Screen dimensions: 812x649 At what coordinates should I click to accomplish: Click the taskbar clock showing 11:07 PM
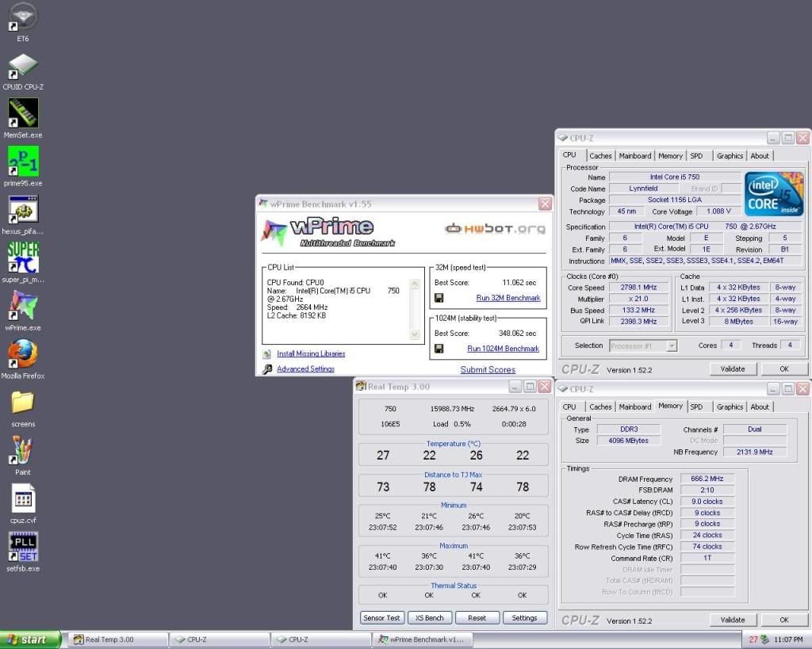coord(788,639)
